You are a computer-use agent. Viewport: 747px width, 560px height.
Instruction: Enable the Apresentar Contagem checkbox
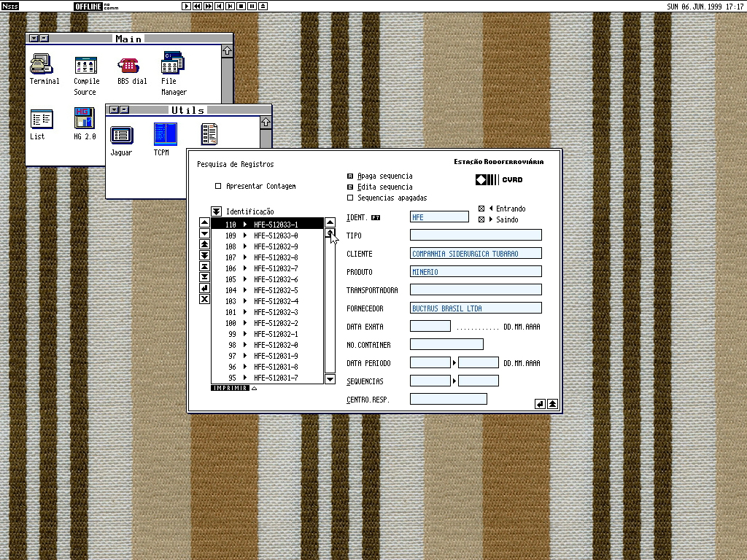click(218, 187)
